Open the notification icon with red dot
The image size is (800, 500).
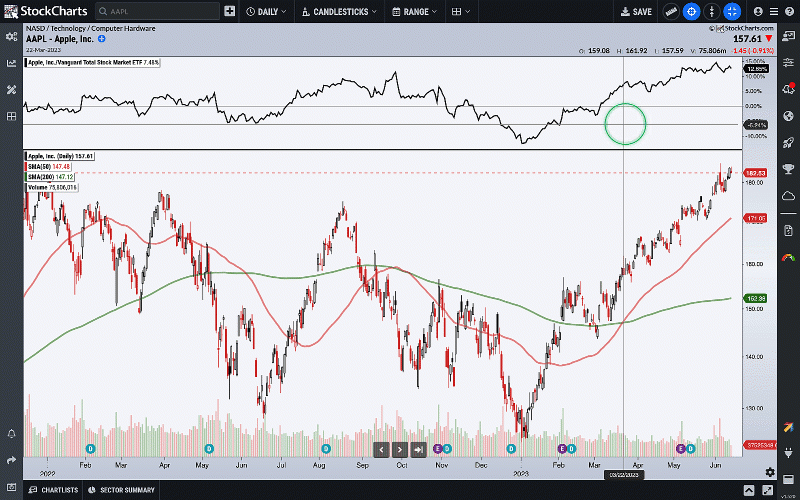788,89
